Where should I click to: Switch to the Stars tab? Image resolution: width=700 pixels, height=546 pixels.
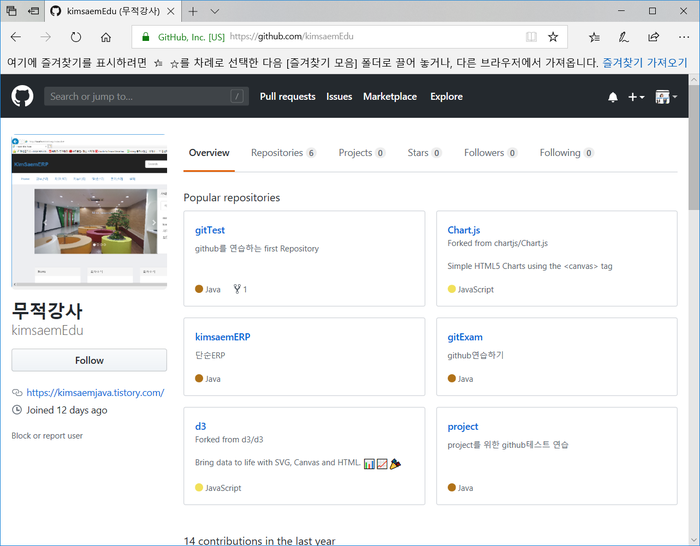(x=424, y=153)
